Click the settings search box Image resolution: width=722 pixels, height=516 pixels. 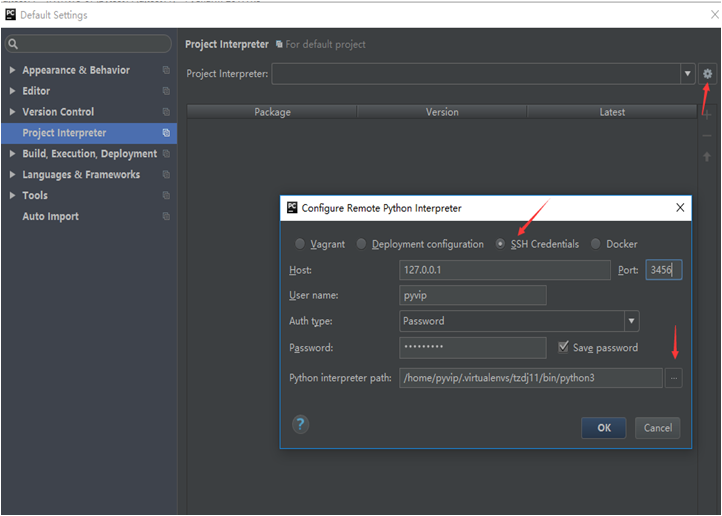point(88,44)
